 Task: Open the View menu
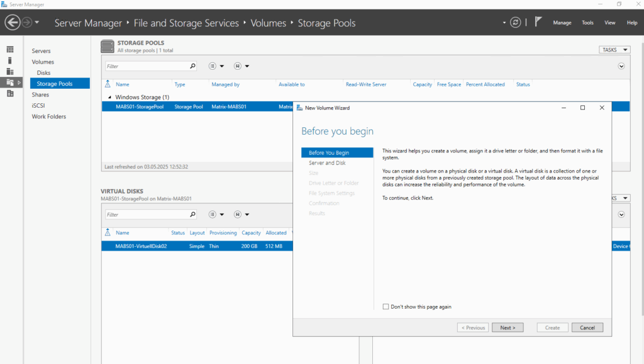(x=609, y=23)
